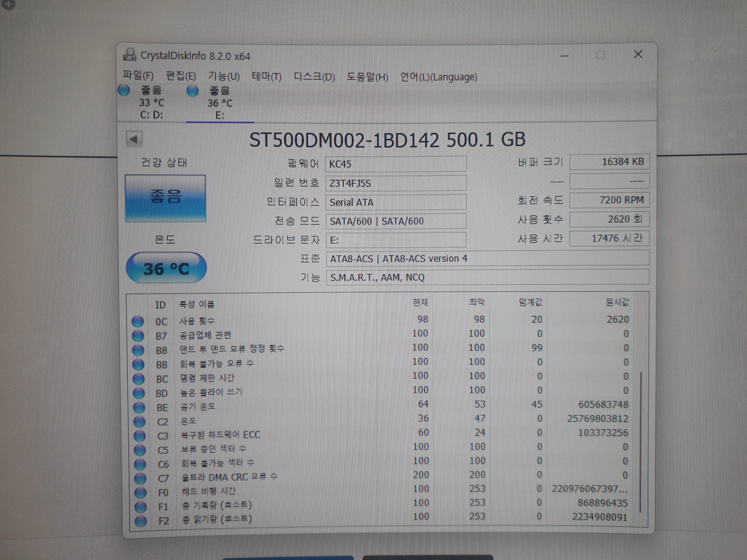
Task: Click the C: D: disk status circle icon
Action: [x=124, y=90]
